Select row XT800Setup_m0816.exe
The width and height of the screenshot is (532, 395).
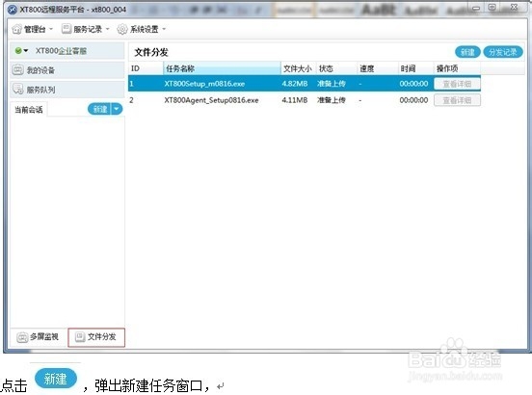[305, 84]
